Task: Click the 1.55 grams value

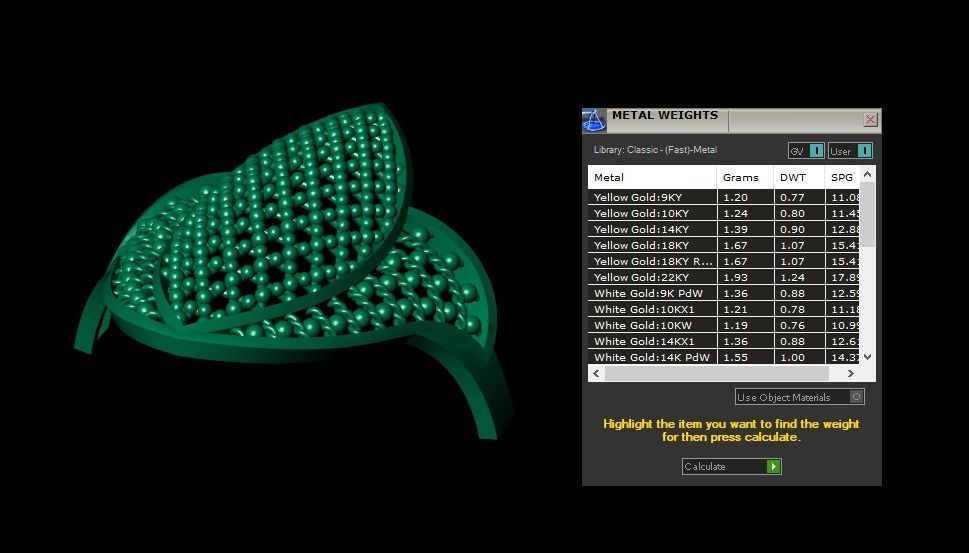Action: pyautogui.click(x=735, y=357)
